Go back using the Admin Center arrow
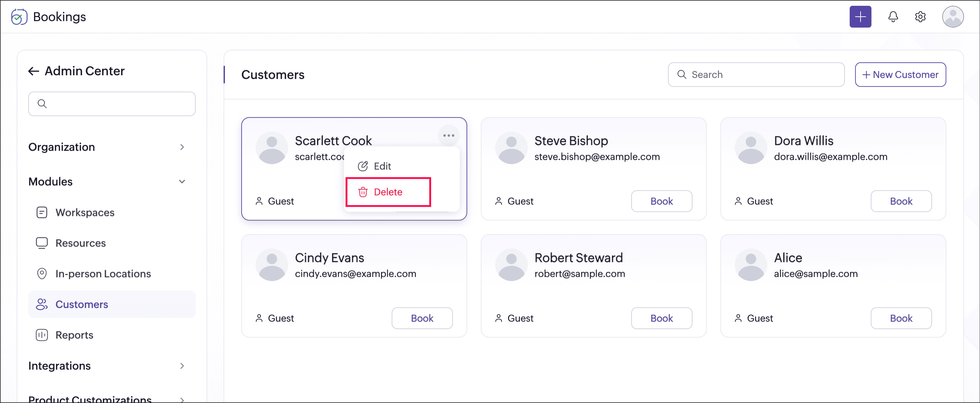The height and width of the screenshot is (403, 980). point(34,71)
